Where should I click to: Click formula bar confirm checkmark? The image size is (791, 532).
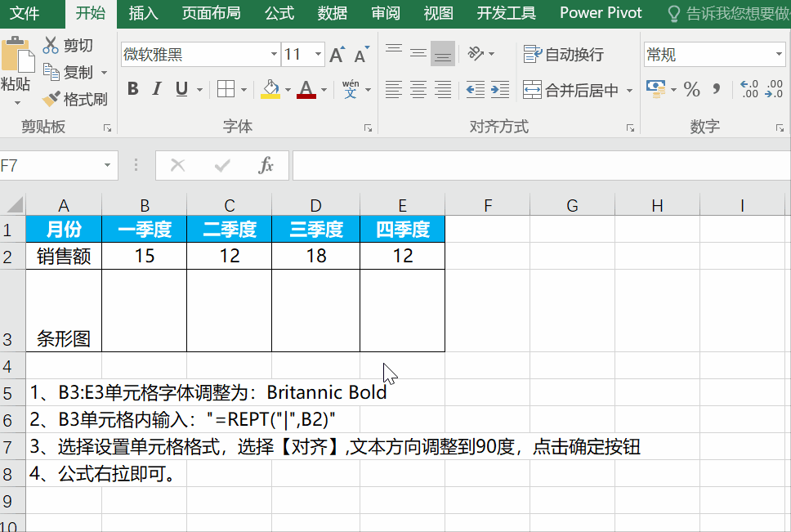click(222, 165)
